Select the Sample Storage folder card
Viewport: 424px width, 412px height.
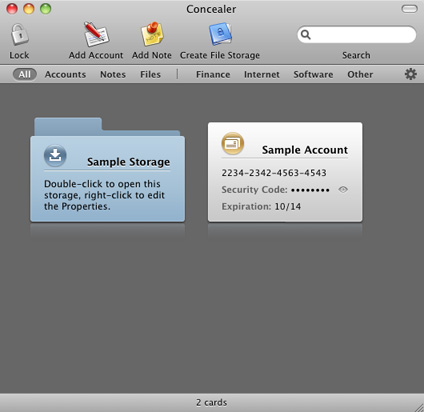(107, 170)
